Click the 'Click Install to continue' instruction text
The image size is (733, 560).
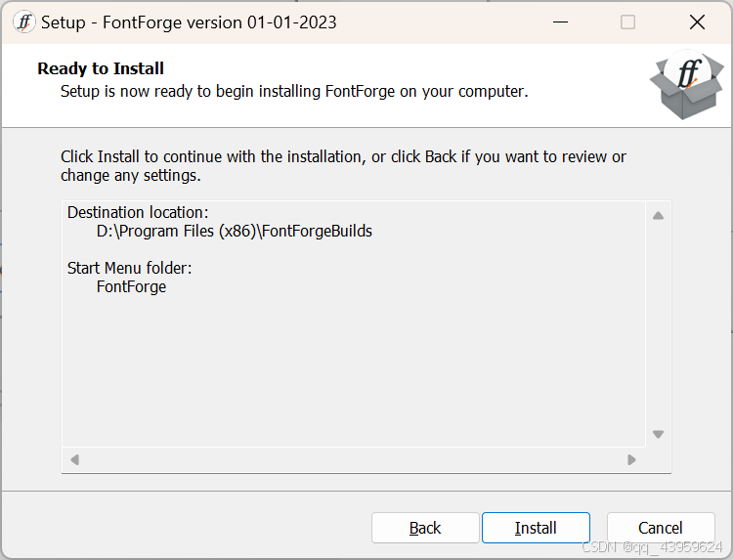(343, 166)
